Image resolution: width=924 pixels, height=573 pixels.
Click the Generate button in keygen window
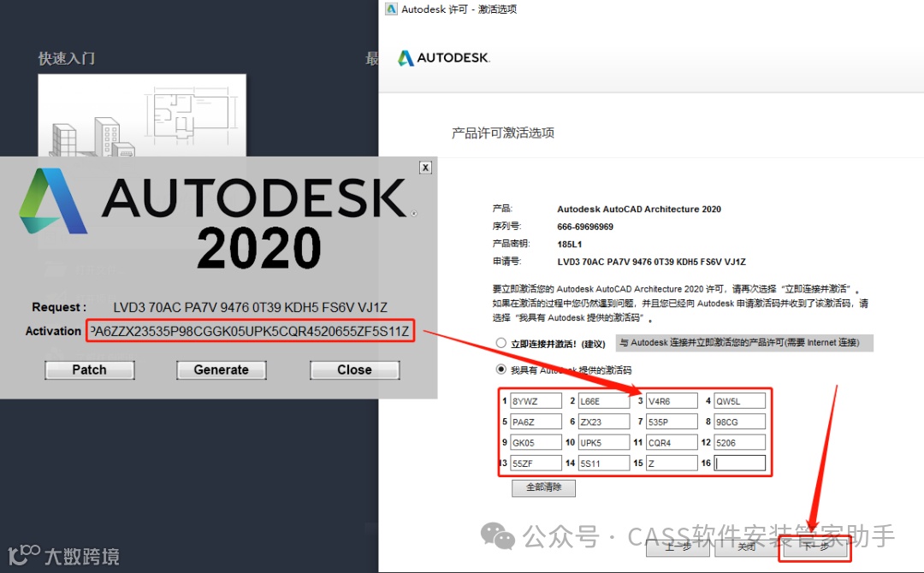[222, 369]
